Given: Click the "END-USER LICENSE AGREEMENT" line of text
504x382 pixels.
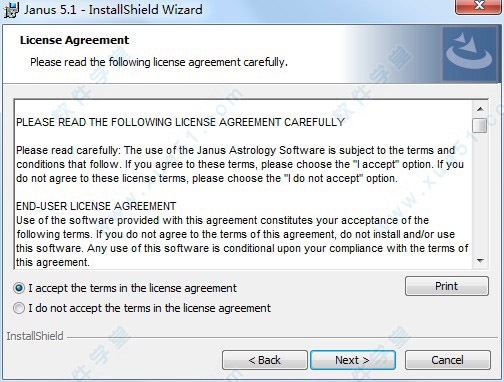Looking at the screenshot, I should (x=96, y=206).
